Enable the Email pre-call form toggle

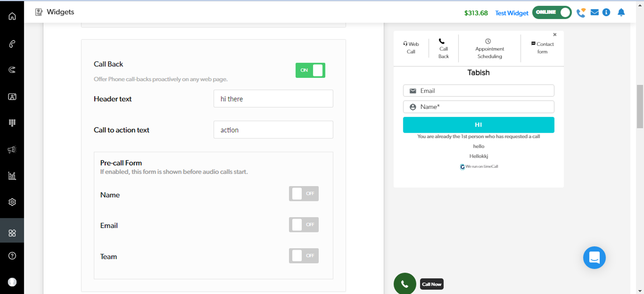click(303, 225)
